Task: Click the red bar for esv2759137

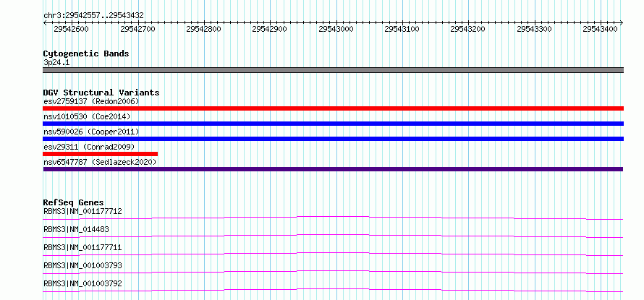Action: (333, 108)
